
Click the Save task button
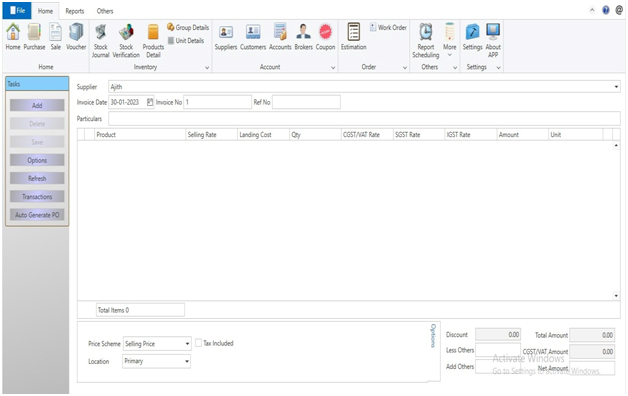click(37, 142)
